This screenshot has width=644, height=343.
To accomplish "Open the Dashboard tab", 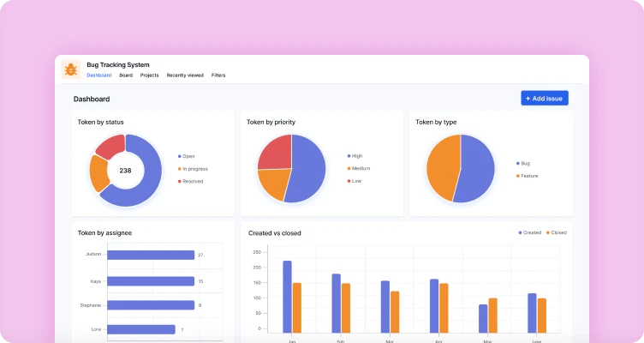I will coord(99,75).
